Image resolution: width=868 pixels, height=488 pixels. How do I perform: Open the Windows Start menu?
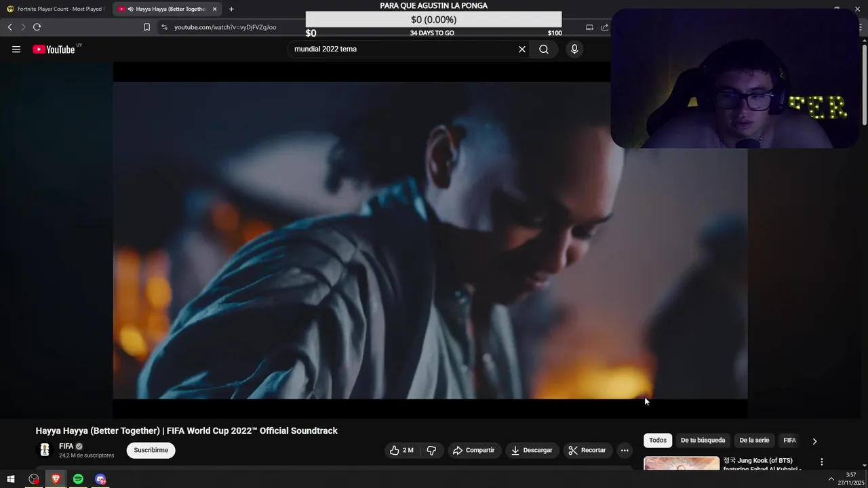pos(11,479)
